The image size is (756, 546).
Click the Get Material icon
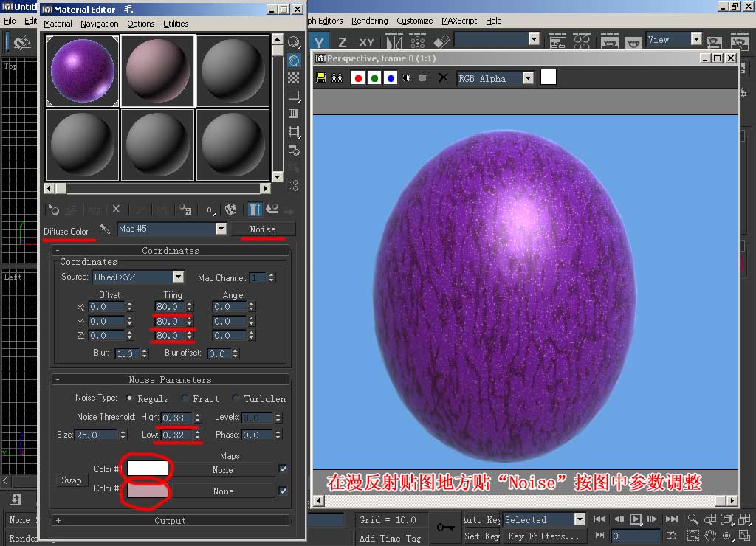pos(53,210)
